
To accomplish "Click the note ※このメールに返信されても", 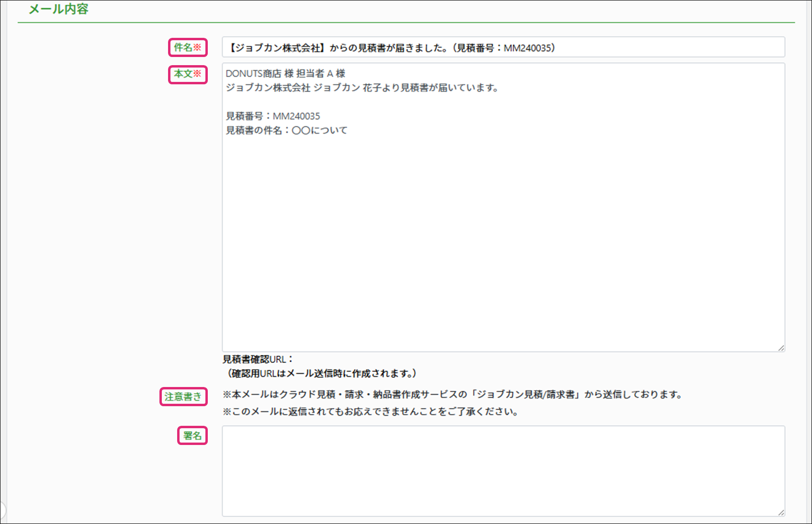I will 371,411.
